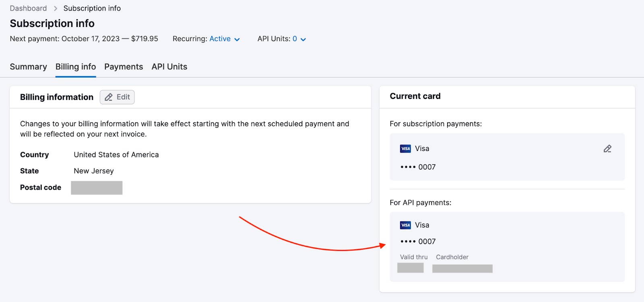Click the State label
The width and height of the screenshot is (644, 302).
29,171
